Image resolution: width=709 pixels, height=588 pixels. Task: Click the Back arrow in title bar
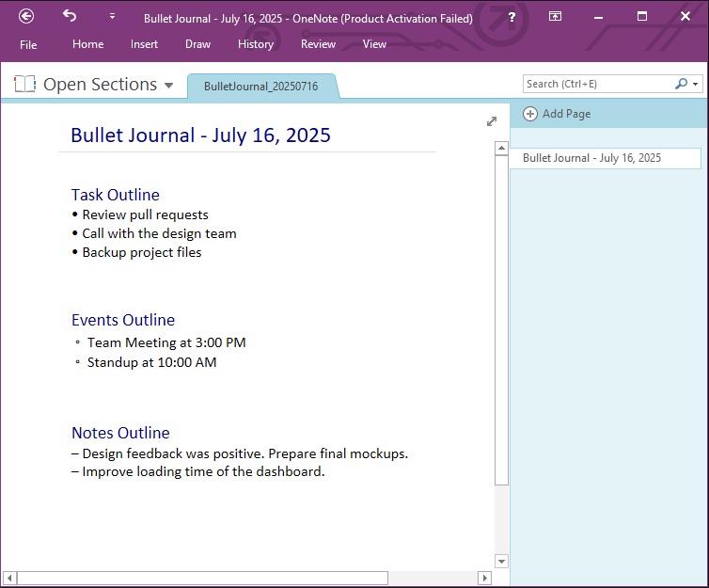click(x=26, y=16)
